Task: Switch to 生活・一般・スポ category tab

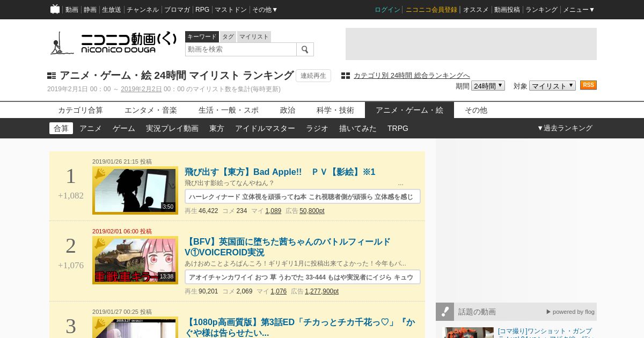Action: tap(229, 110)
